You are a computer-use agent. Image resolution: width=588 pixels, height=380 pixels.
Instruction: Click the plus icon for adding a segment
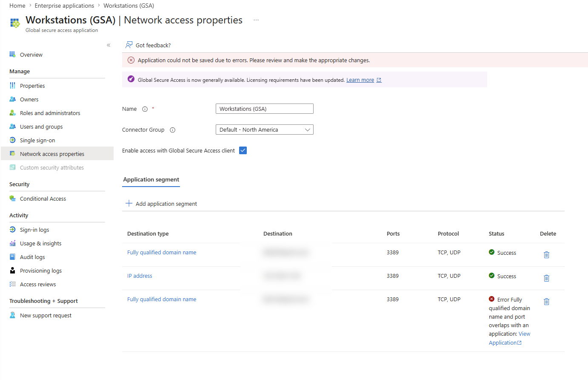(129, 203)
